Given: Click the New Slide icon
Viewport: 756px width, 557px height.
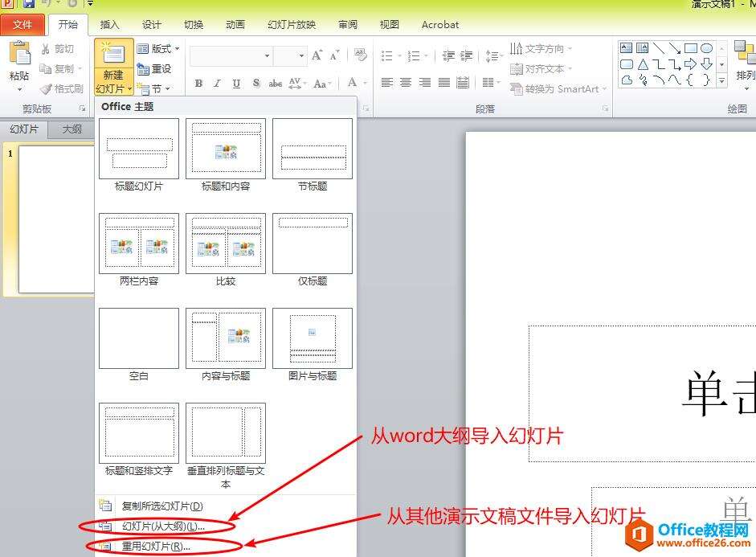Looking at the screenshot, I should click(x=114, y=53).
